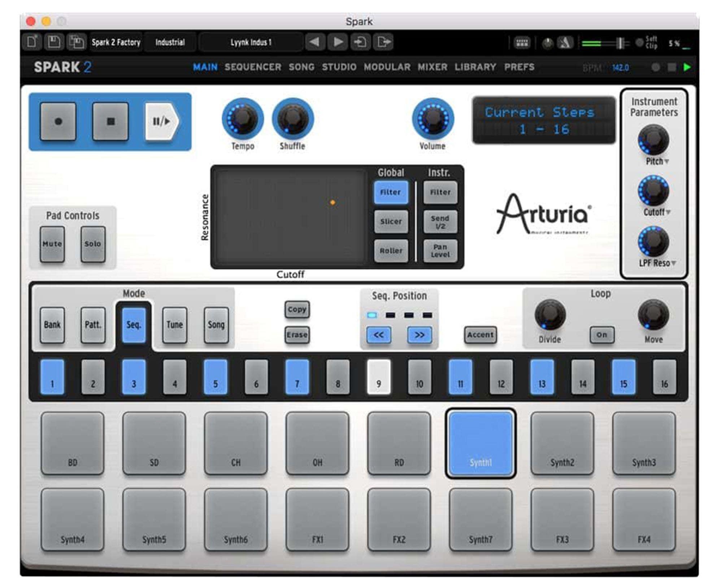The image size is (722, 588).
Task: Enable the Instr. Filter button
Action: pos(440,192)
